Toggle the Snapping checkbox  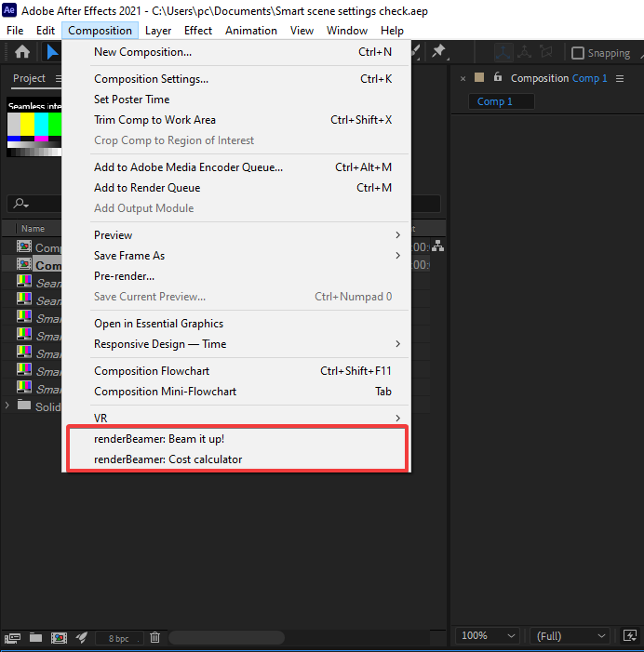click(577, 53)
